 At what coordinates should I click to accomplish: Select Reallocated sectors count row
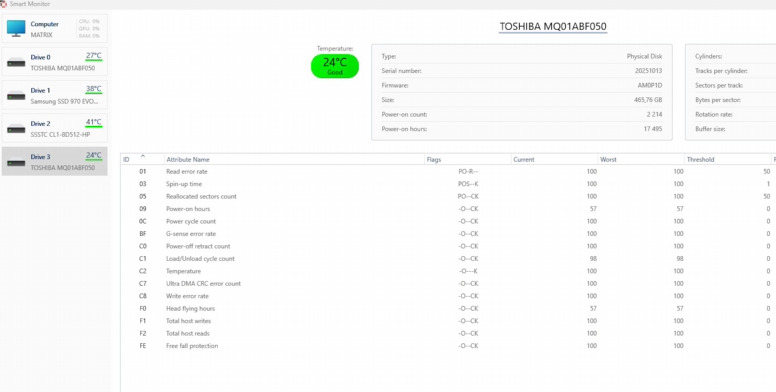click(448, 196)
